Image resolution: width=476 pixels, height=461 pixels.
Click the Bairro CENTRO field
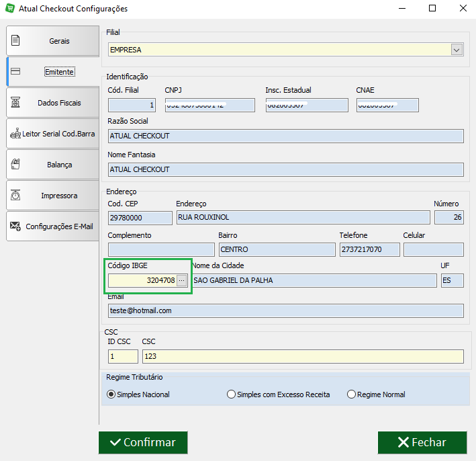[x=277, y=249]
